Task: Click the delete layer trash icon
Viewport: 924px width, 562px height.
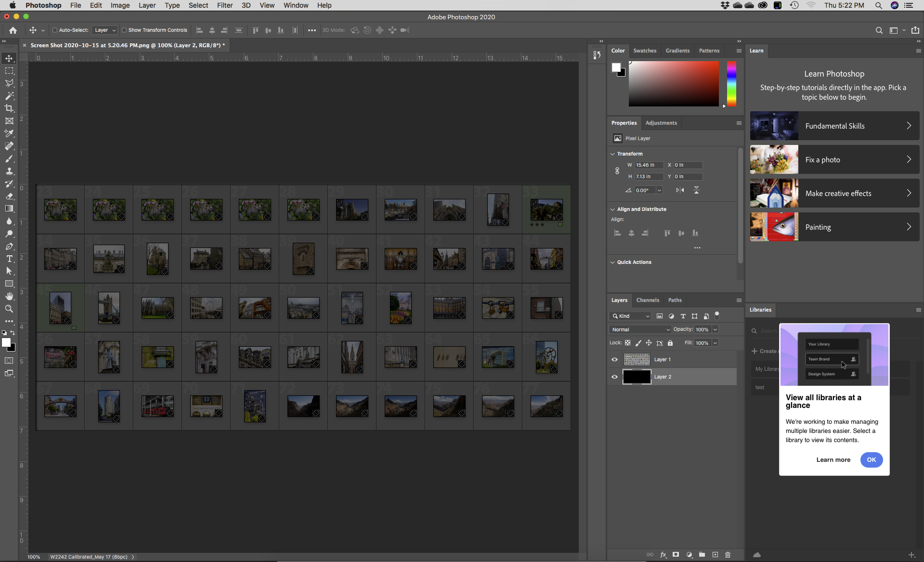Action: [x=727, y=554]
